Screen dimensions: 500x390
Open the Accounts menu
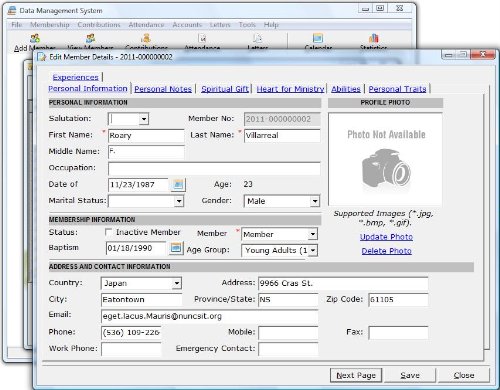(187, 25)
